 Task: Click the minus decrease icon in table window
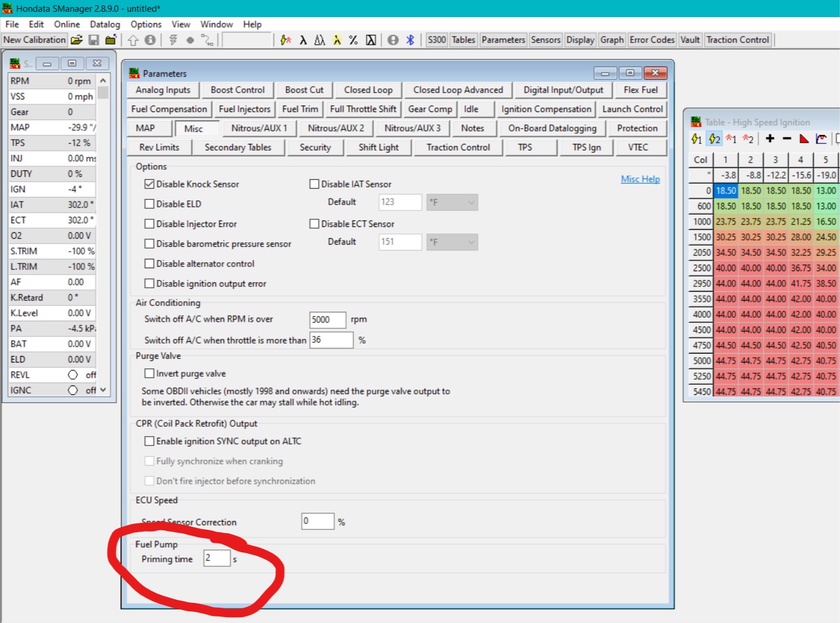[787, 139]
